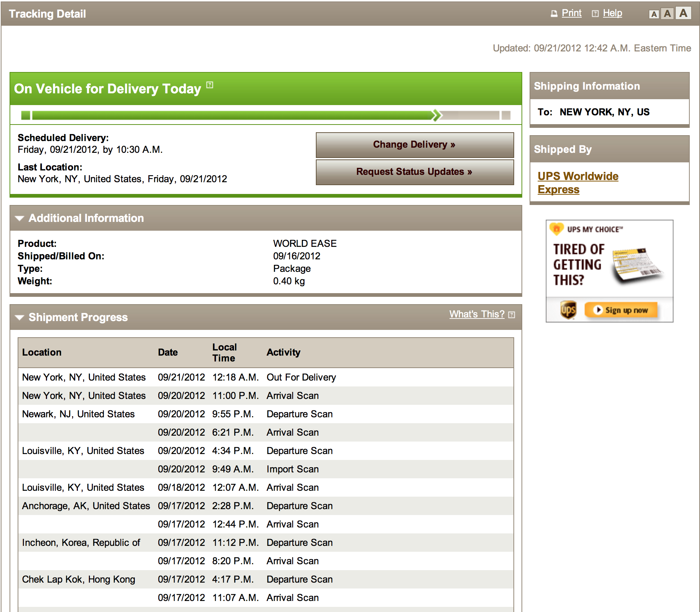Click the green start marker of progress bar
This screenshot has width=700, height=612.
pyautogui.click(x=26, y=115)
